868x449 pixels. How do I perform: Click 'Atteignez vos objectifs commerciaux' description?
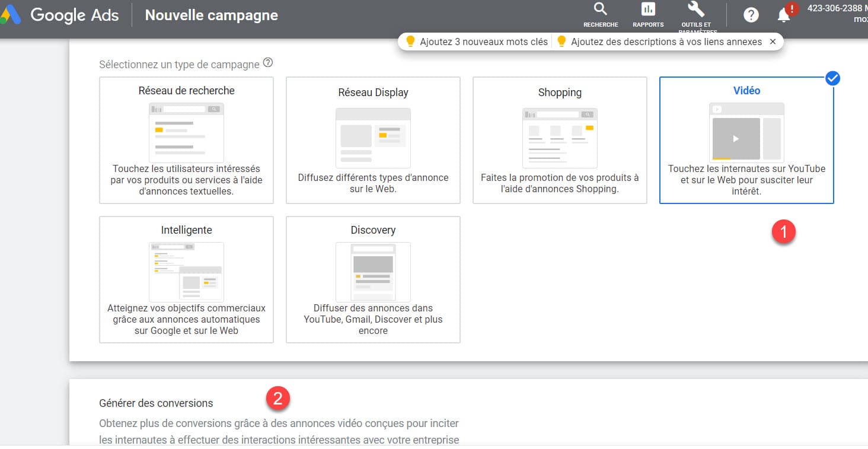(186, 319)
